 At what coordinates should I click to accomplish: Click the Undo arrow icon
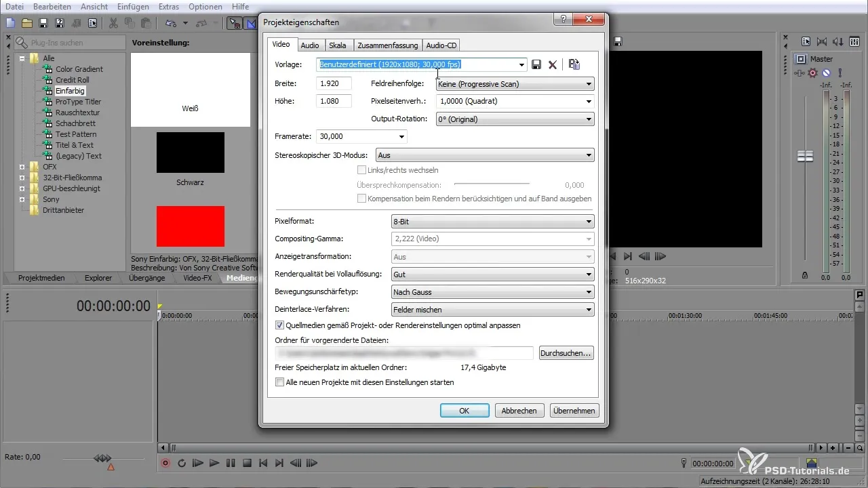point(171,23)
